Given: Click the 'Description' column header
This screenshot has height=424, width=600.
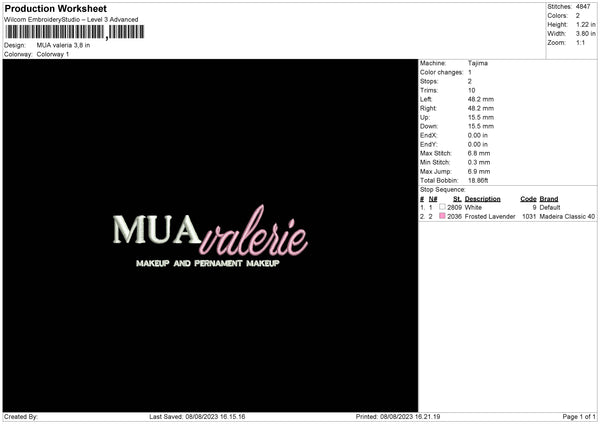Looking at the screenshot, I should 483,199.
